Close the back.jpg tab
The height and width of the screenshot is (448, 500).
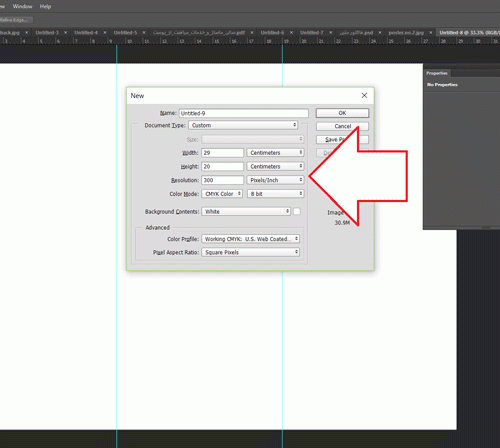(x=27, y=33)
